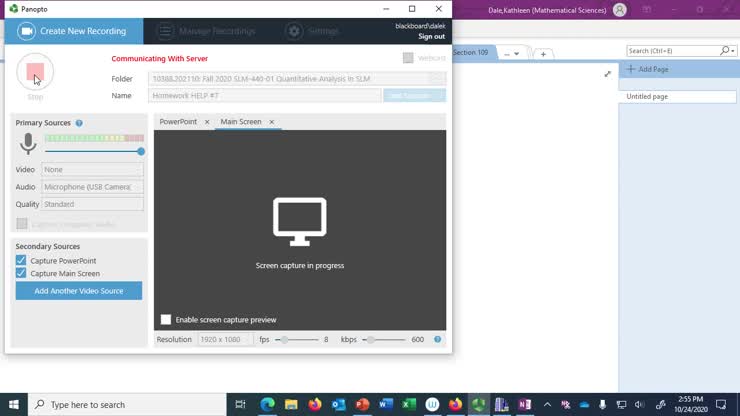Viewport: 740px width, 416px height.
Task: Open OneNote from the taskbar
Action: point(525,404)
